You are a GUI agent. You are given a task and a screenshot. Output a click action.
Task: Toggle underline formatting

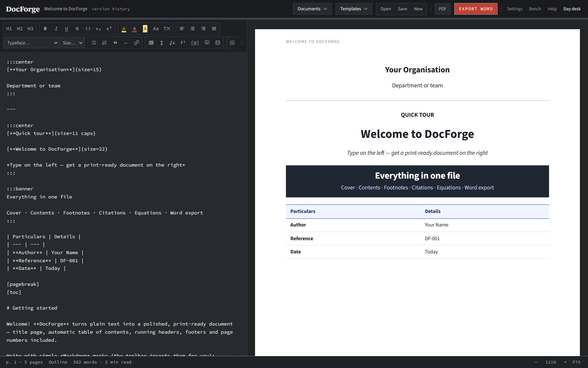66,29
